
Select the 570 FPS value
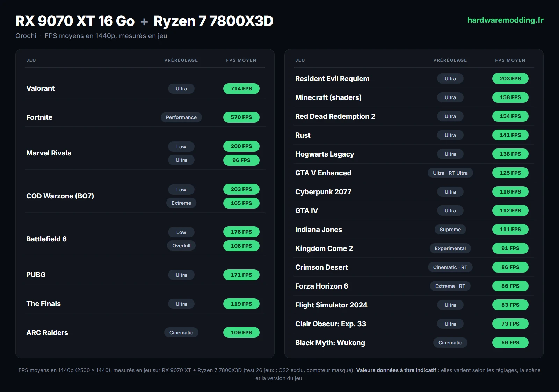(241, 117)
